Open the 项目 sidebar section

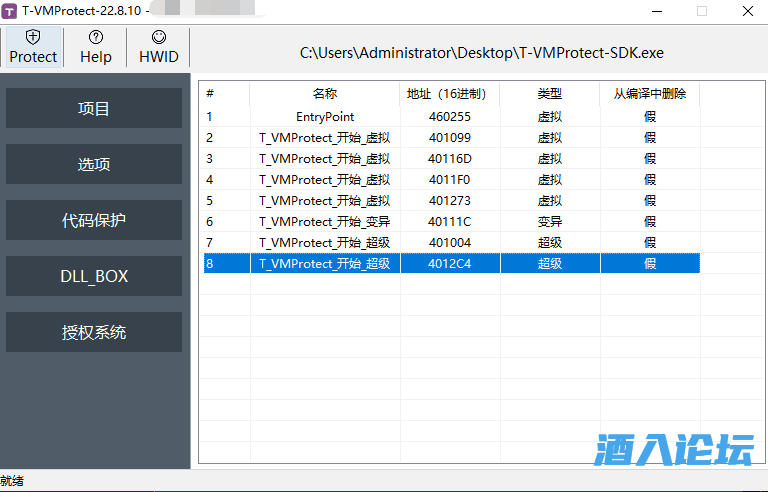(94, 108)
